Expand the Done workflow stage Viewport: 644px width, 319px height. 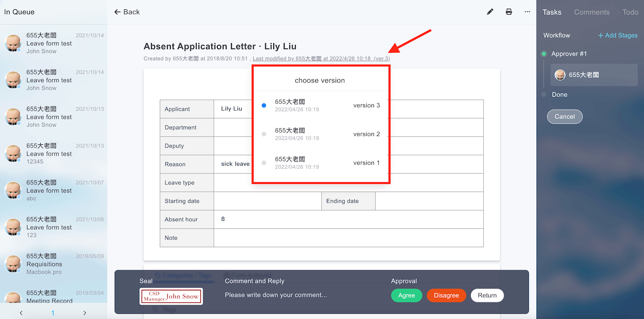click(559, 95)
